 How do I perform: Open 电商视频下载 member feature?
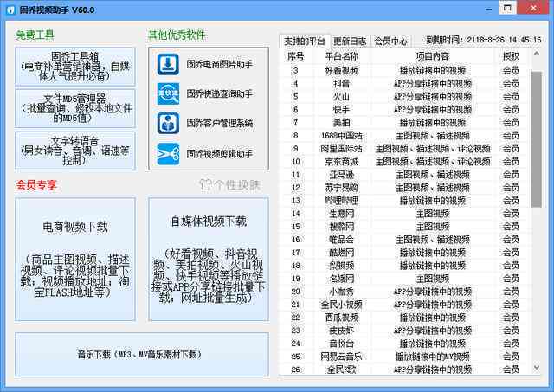pyautogui.click(x=75, y=259)
